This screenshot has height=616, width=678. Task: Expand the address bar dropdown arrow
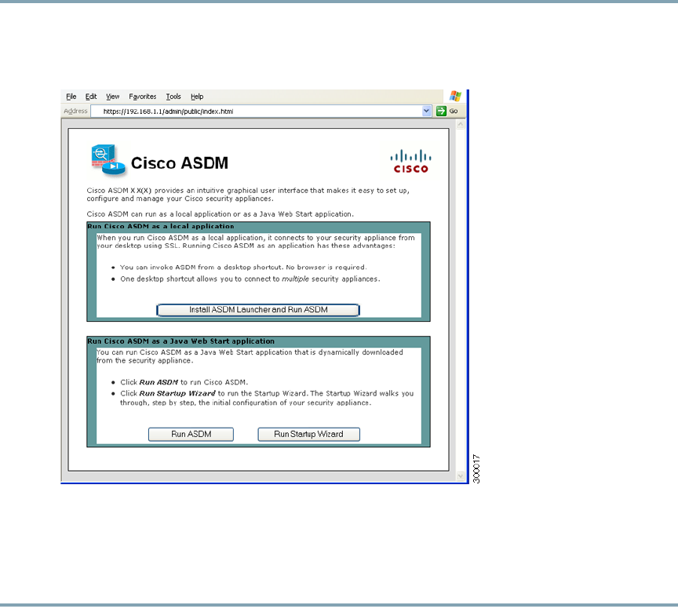click(426, 111)
